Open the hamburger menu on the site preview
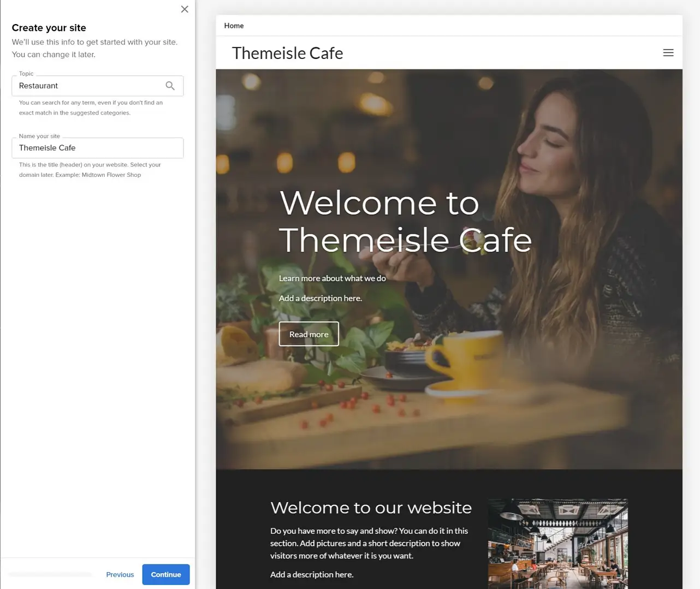This screenshot has height=589, width=700. [x=668, y=52]
